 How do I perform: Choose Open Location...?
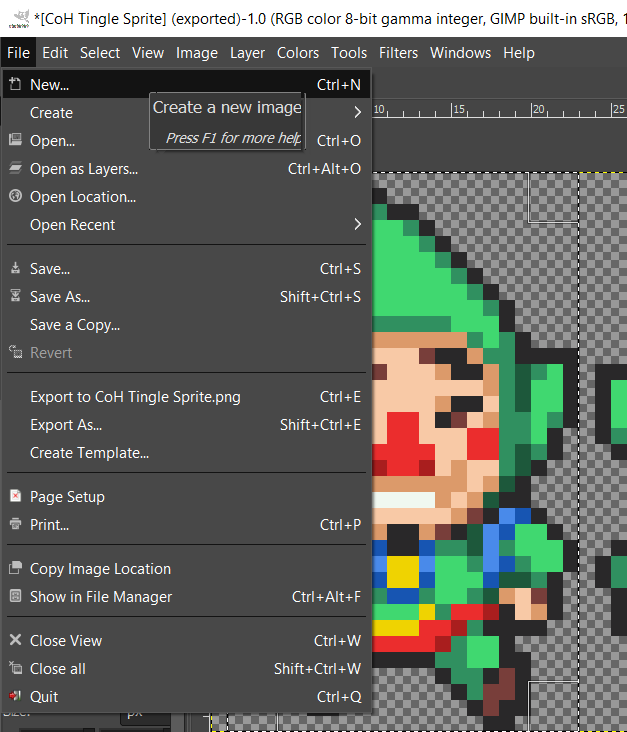point(187,197)
